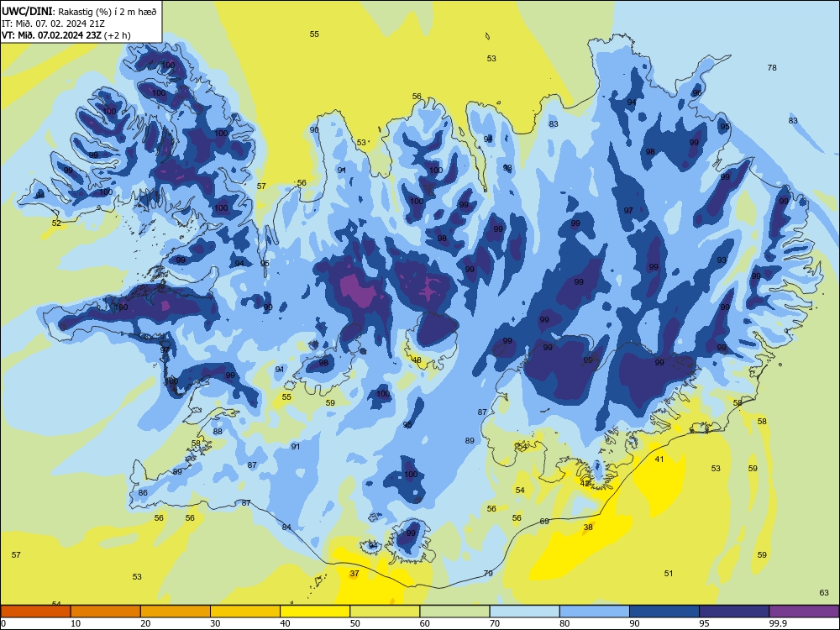Viewport: 840px width, 630px height.
Task: Click the humidity value 96 on the map
Action: point(697,92)
